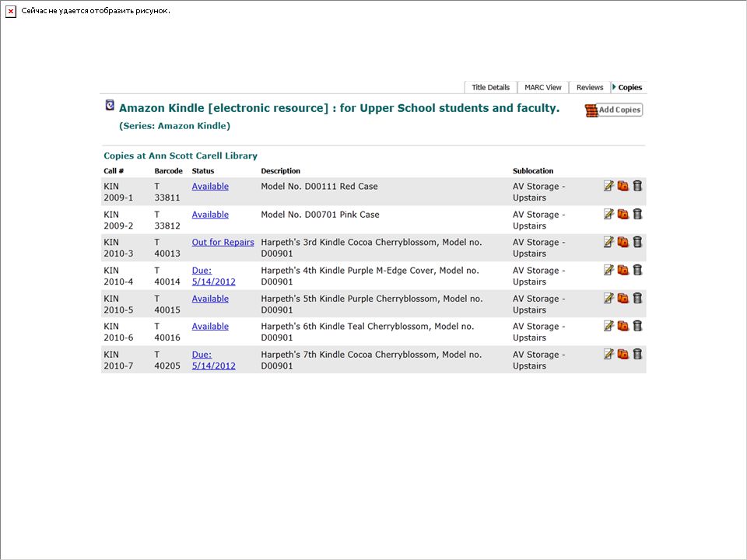Open the Title Details tab

tap(490, 87)
